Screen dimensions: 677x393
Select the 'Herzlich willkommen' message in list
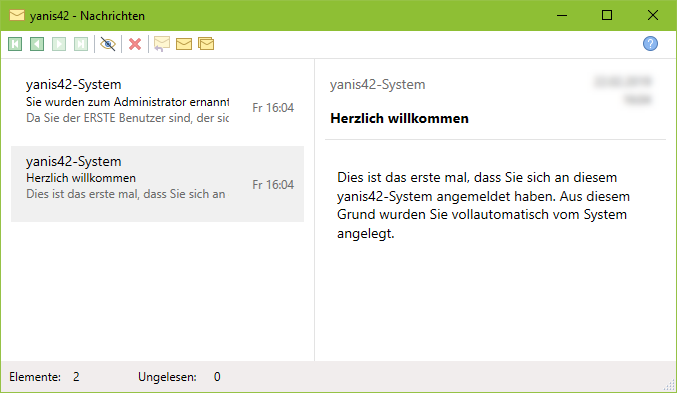point(158,184)
